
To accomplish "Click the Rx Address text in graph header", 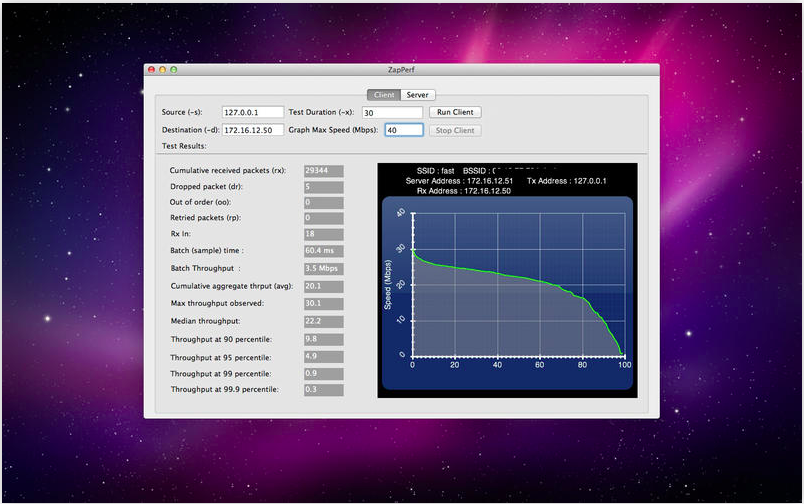I will pyautogui.click(x=464, y=191).
